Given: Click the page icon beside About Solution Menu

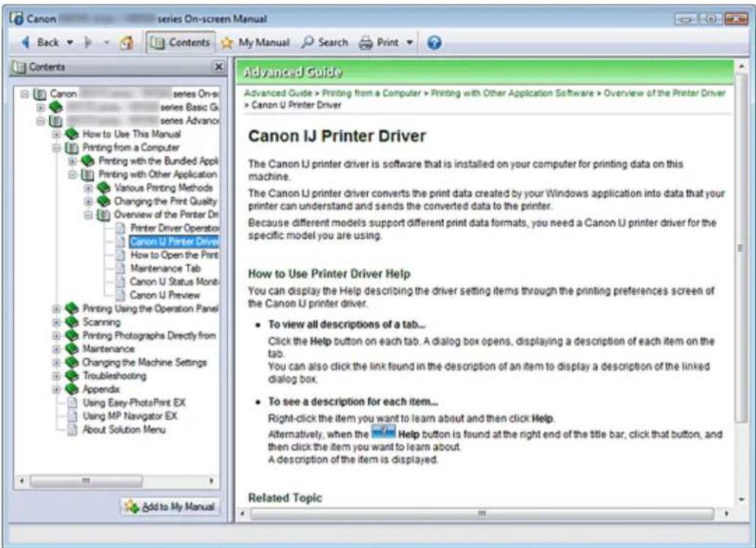Looking at the screenshot, I should [73, 429].
